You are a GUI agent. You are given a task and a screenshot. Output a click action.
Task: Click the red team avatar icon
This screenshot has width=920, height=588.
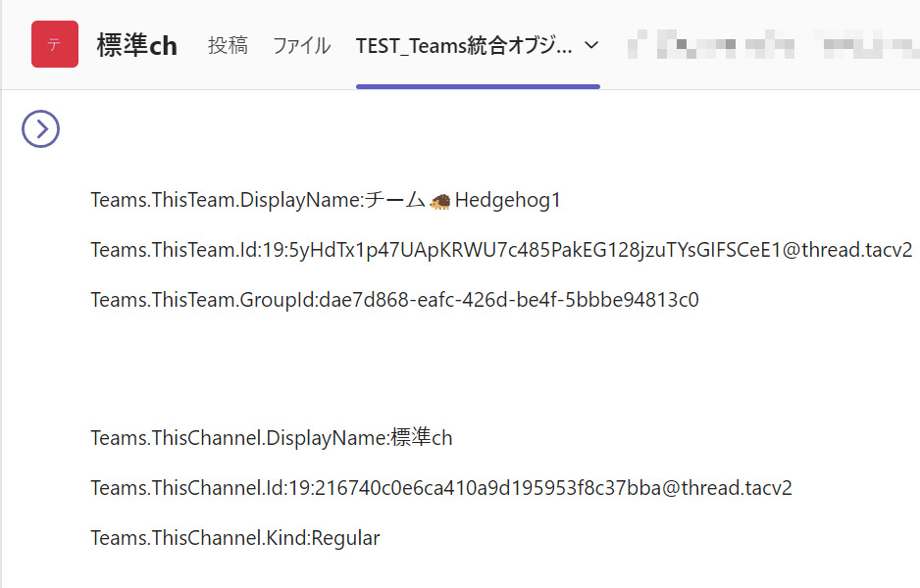[55, 44]
